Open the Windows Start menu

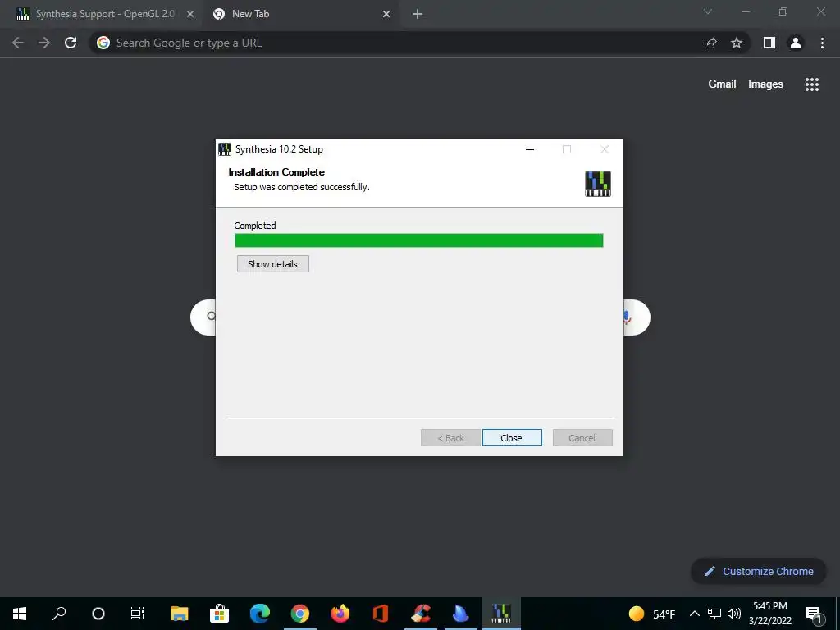[20, 614]
